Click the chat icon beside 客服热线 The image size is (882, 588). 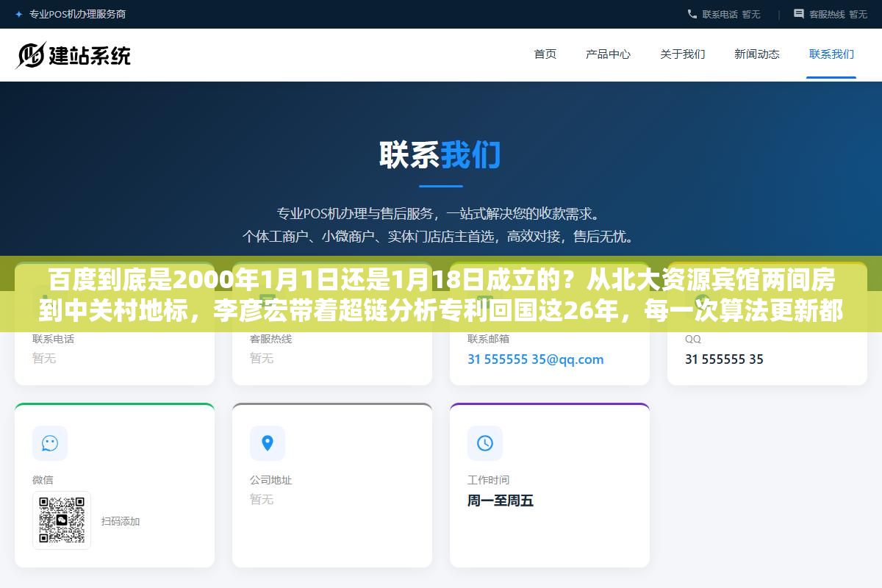pos(799,14)
